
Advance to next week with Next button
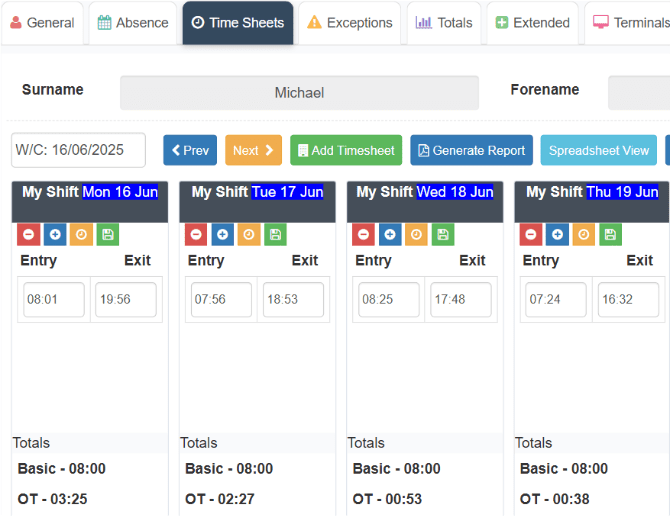253,151
